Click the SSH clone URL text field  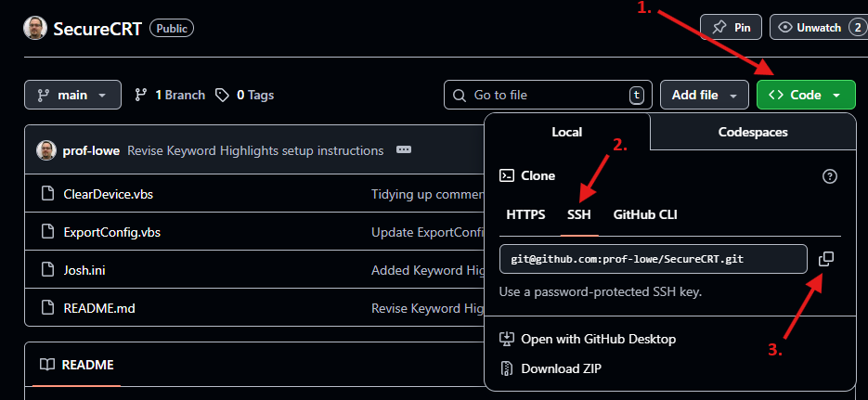point(654,259)
